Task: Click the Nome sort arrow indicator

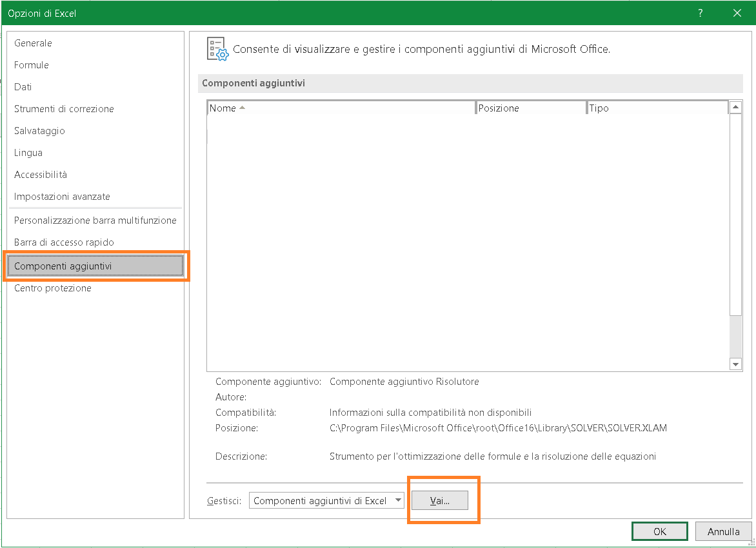Action: click(242, 108)
